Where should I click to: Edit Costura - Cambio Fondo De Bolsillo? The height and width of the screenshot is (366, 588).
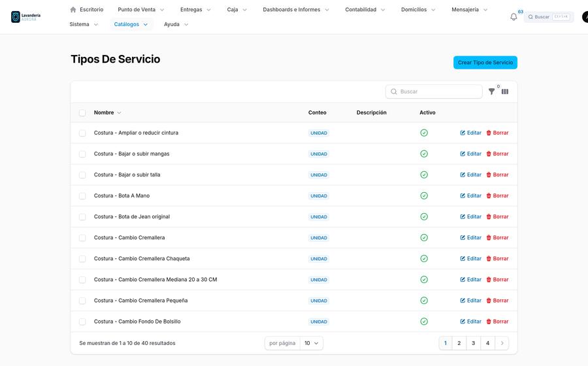pos(470,322)
